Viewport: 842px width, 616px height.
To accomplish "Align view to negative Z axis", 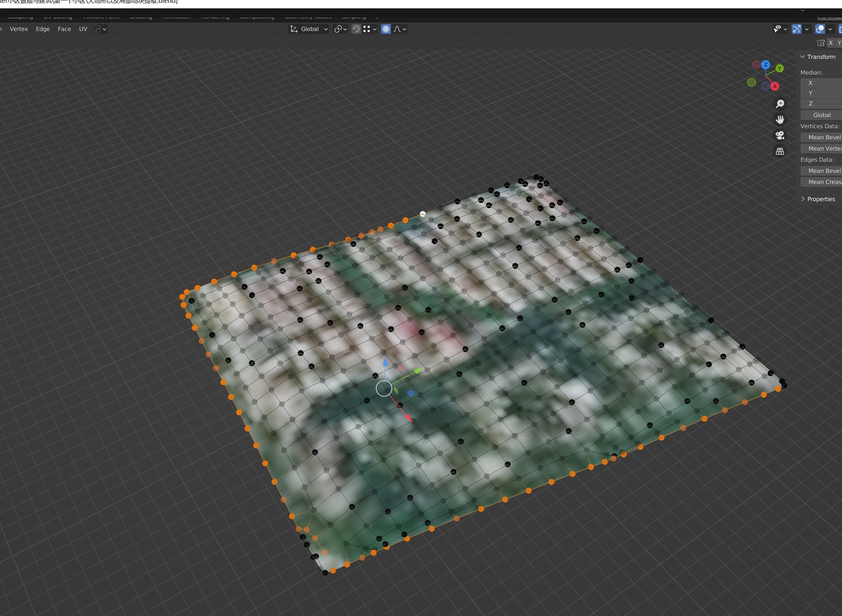I will tap(765, 86).
